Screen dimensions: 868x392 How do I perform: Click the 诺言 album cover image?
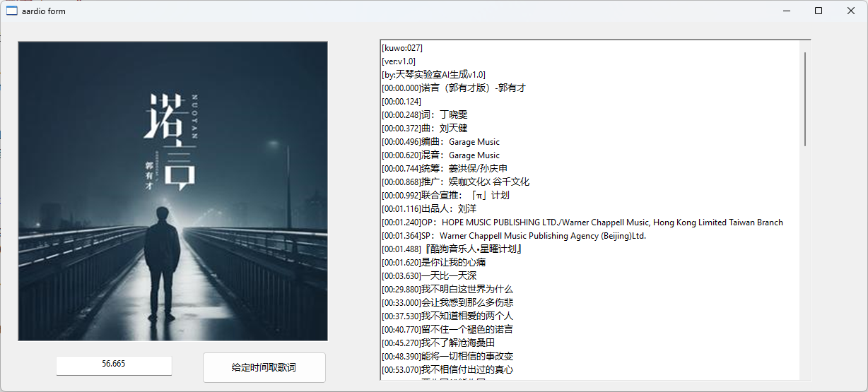click(x=172, y=191)
